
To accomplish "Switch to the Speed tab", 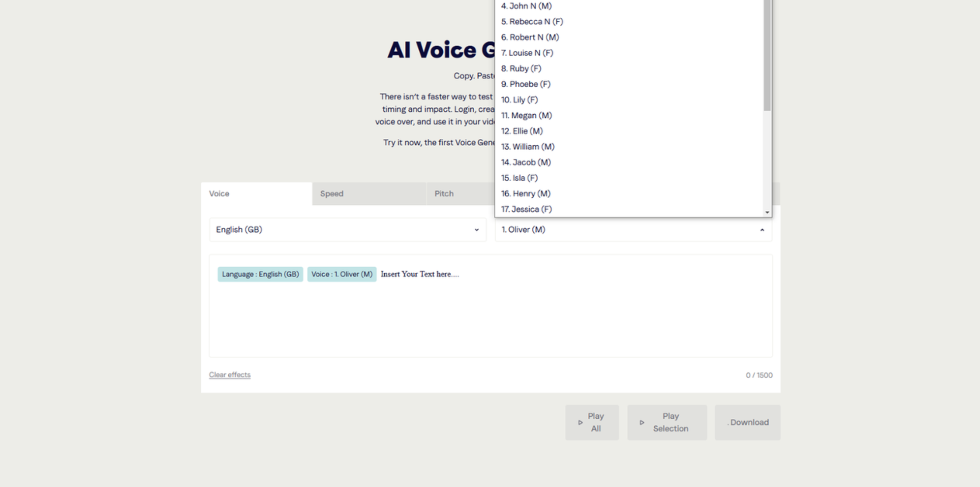I will pyautogui.click(x=331, y=194).
